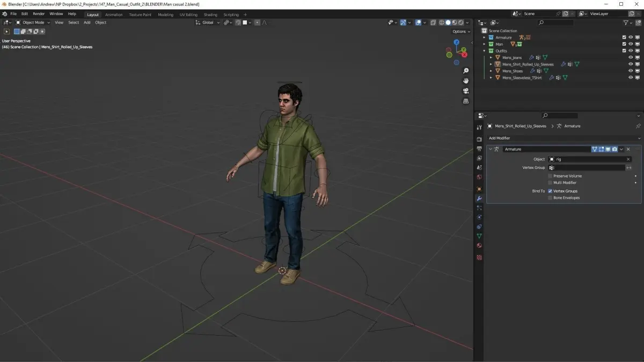The width and height of the screenshot is (644, 362).
Task: Pin the properties editor context
Action: (638, 126)
